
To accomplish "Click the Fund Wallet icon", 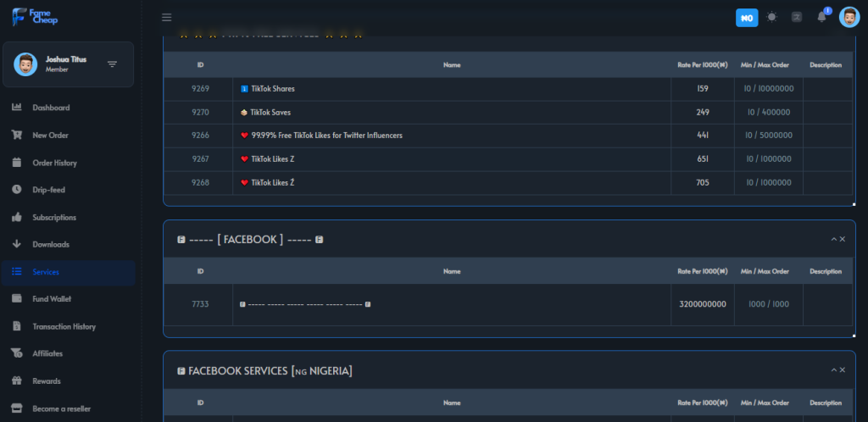I will pos(17,298).
